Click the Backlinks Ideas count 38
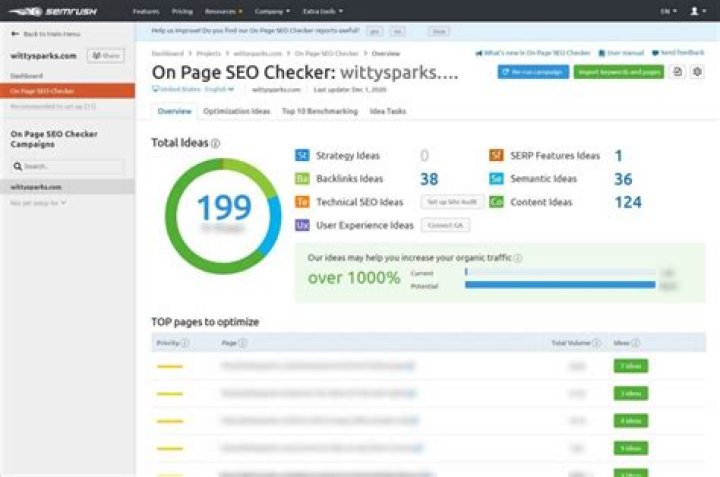 429,179
